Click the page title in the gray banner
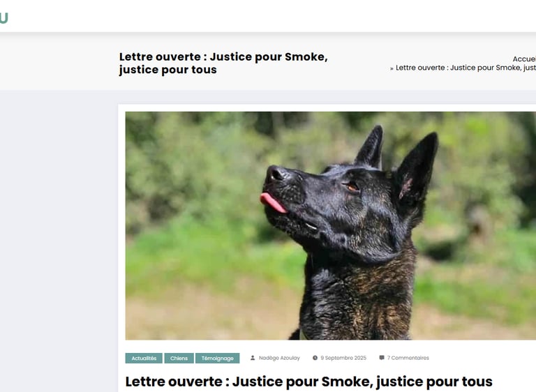 223,63
